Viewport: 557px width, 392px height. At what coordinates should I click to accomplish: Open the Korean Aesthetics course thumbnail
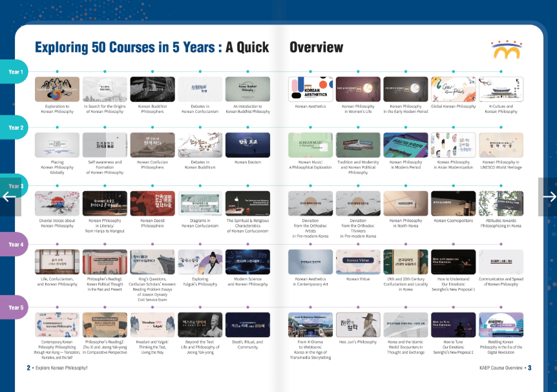pos(310,89)
